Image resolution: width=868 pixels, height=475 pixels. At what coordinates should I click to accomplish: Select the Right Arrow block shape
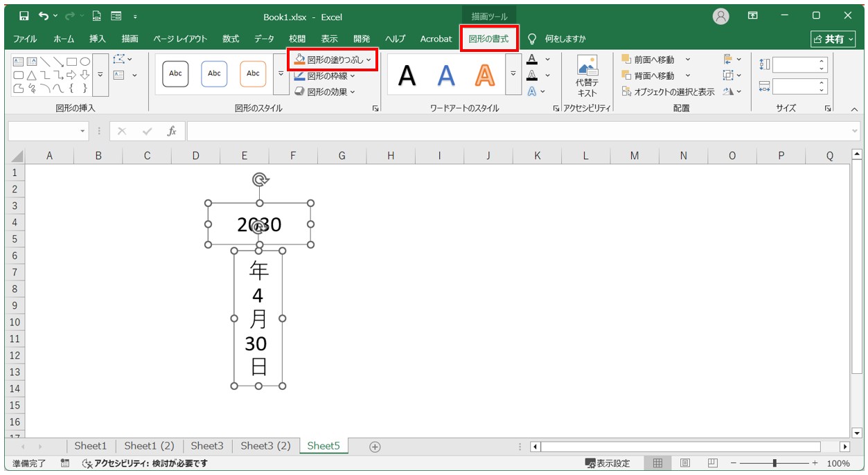coord(71,75)
